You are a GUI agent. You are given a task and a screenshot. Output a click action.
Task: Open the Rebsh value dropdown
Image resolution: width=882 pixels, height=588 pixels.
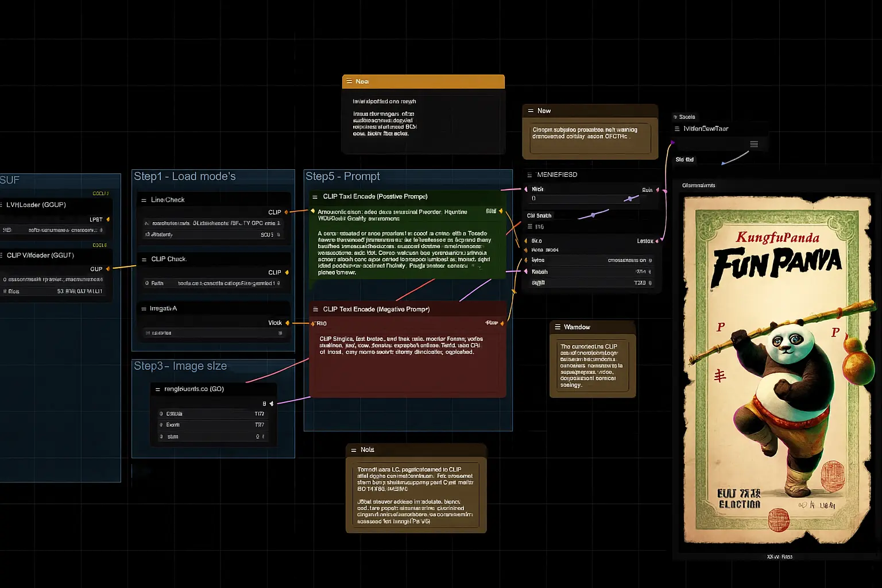point(589,272)
